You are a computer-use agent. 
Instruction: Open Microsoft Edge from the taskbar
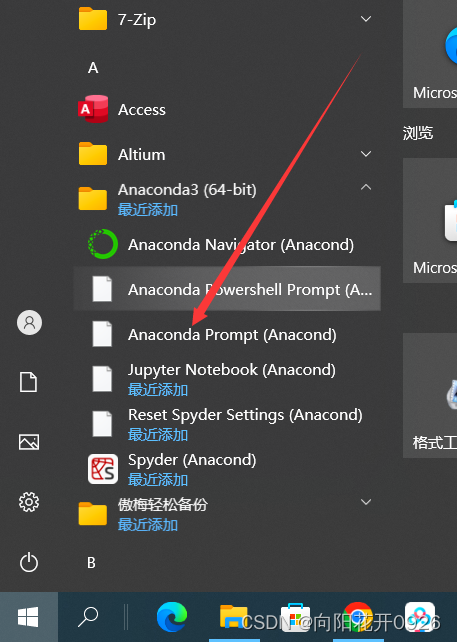[172, 617]
